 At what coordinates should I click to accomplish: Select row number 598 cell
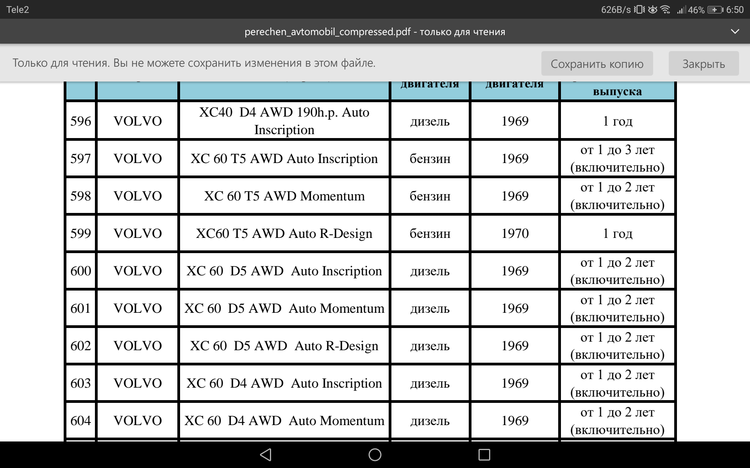[80, 196]
